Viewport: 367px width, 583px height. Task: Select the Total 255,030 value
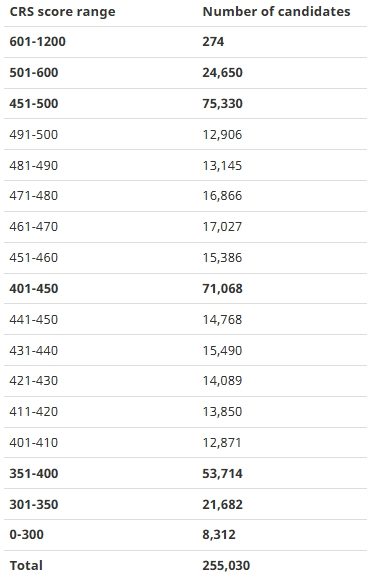(226, 566)
